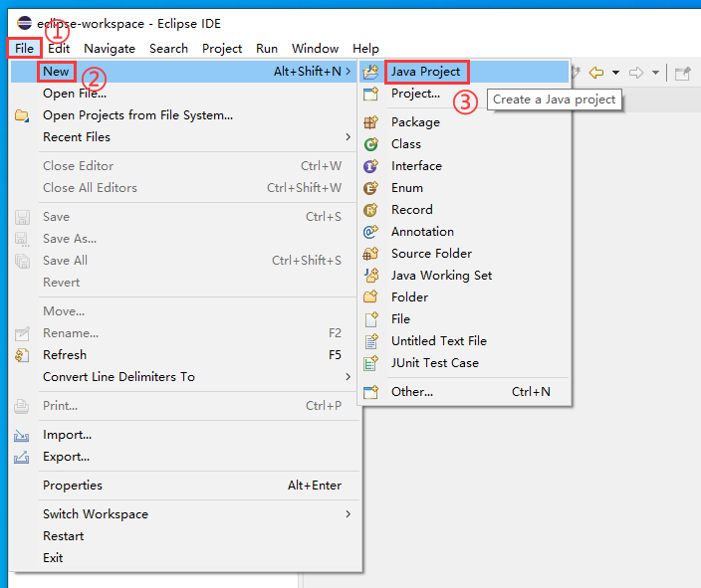This screenshot has height=588, width=701.
Task: Choose Open Projects from File System
Action: (137, 115)
